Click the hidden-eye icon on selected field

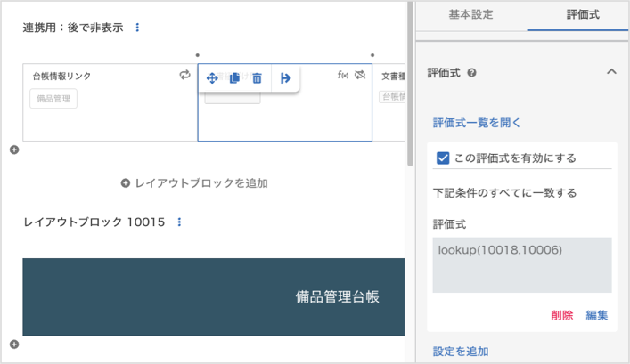360,75
